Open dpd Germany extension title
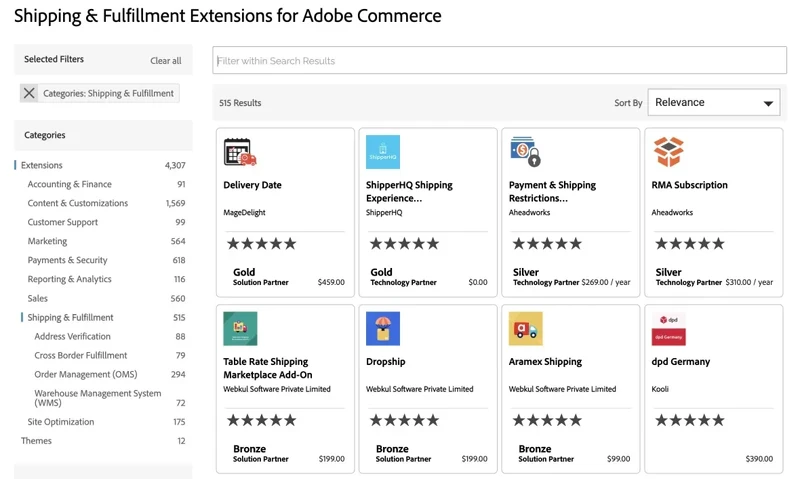 coord(681,362)
